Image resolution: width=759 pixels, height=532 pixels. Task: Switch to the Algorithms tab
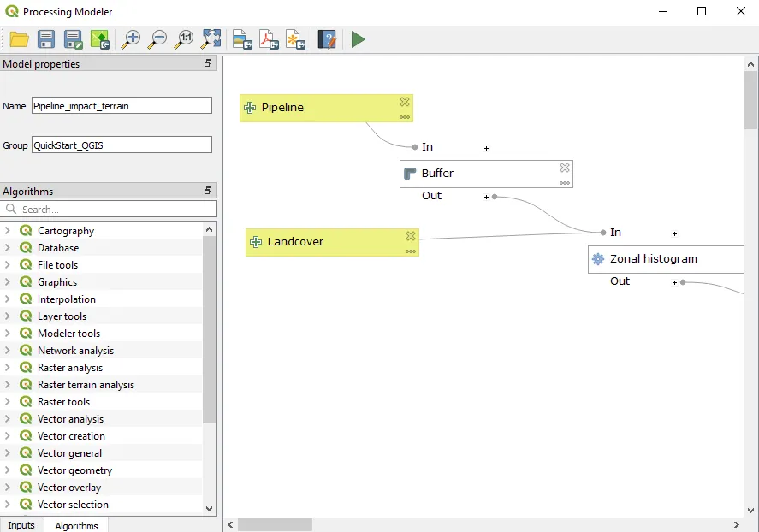tap(76, 525)
